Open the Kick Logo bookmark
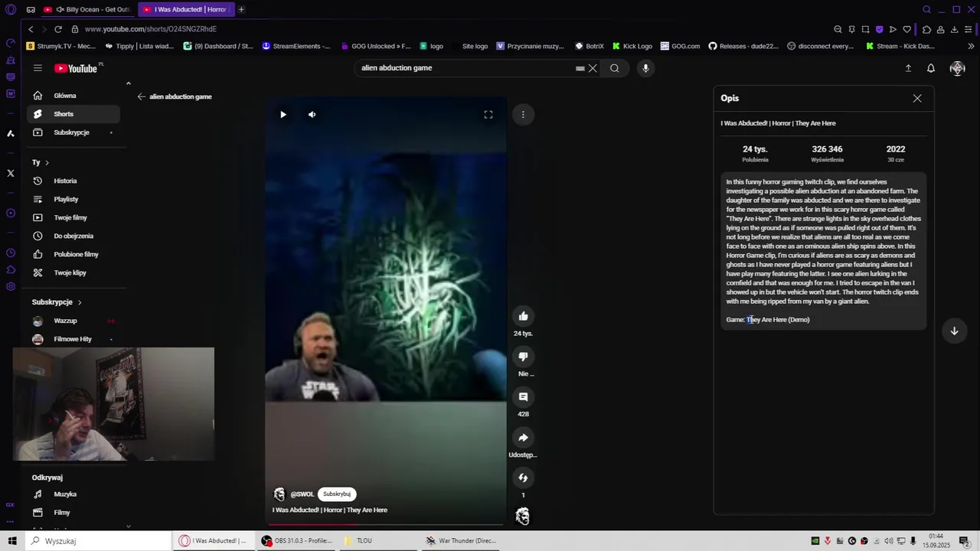 pyautogui.click(x=632, y=46)
